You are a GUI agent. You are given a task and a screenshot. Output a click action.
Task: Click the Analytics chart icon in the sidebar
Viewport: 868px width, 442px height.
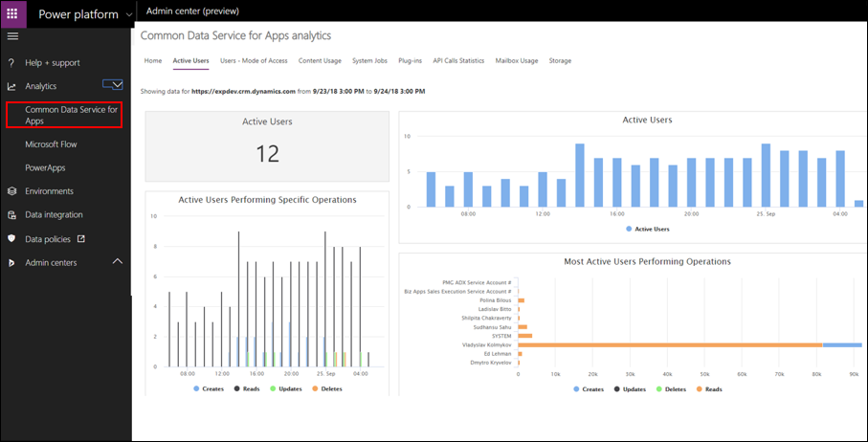(x=11, y=86)
